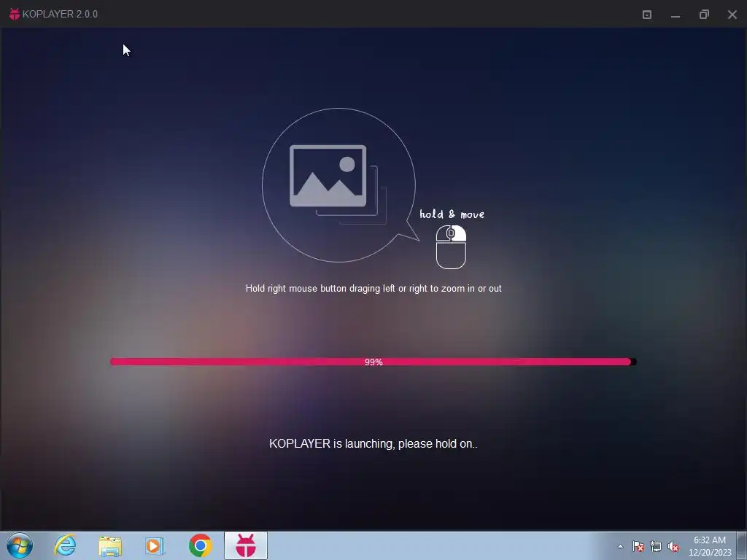Screen dimensions: 747x560
Task: Click the picture gallery illustration icon
Action: [338, 184]
